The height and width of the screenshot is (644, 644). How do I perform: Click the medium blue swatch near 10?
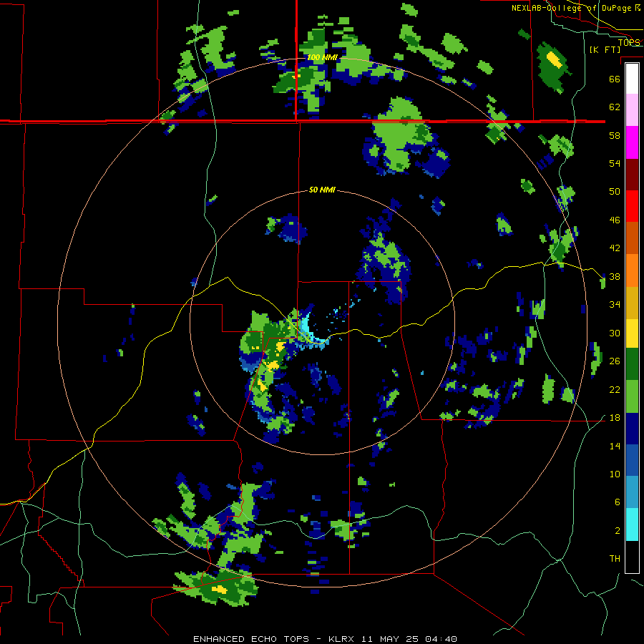tap(632, 460)
